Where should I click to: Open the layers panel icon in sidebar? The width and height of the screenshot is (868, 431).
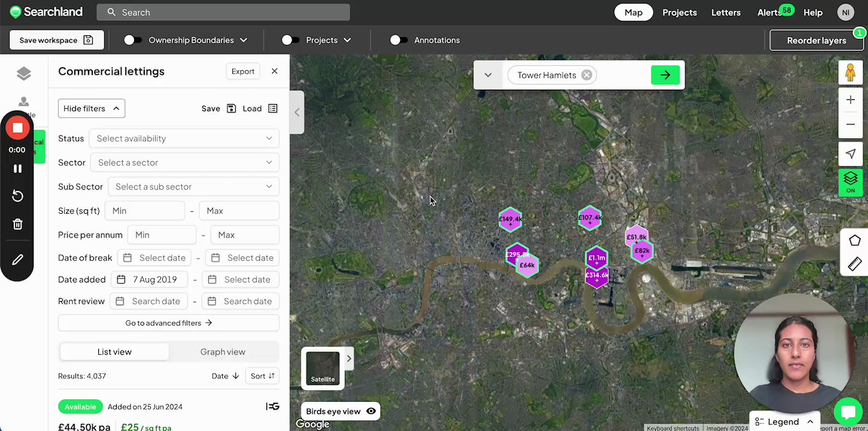pos(24,74)
